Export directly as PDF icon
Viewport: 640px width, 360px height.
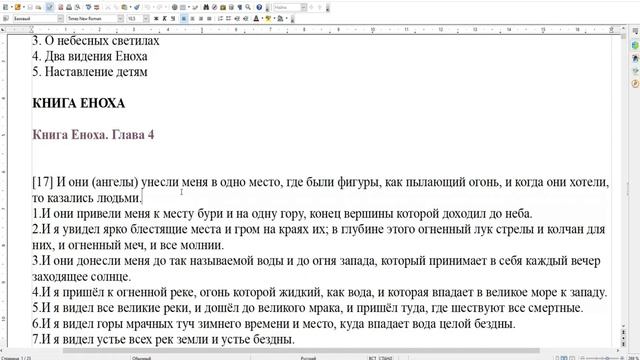pyautogui.click(x=61, y=7)
